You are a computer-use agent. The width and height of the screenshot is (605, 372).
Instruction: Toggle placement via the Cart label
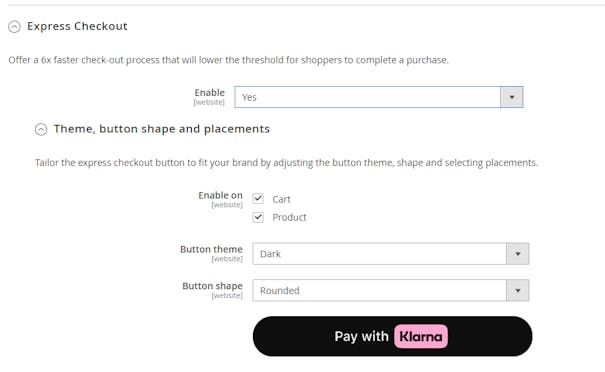coord(281,200)
